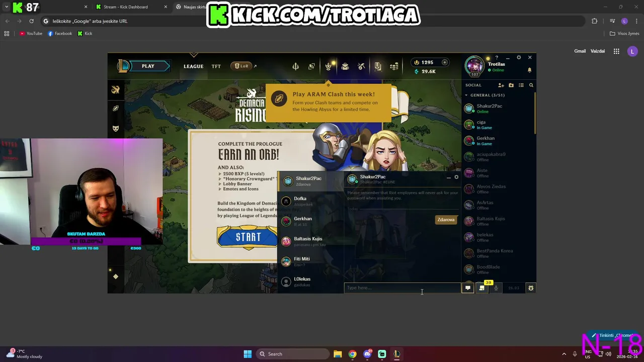Open the YouTube bookmark

(x=31, y=34)
